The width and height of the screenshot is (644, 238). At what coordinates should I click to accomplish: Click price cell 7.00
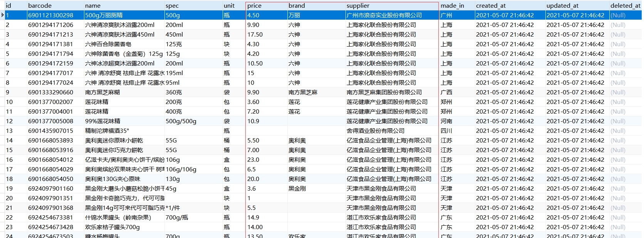267,150
